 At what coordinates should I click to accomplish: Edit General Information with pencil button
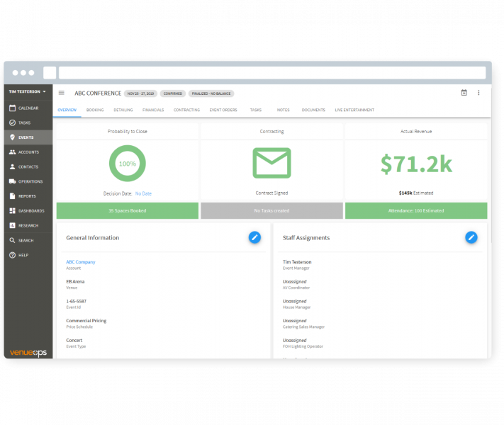(x=254, y=238)
